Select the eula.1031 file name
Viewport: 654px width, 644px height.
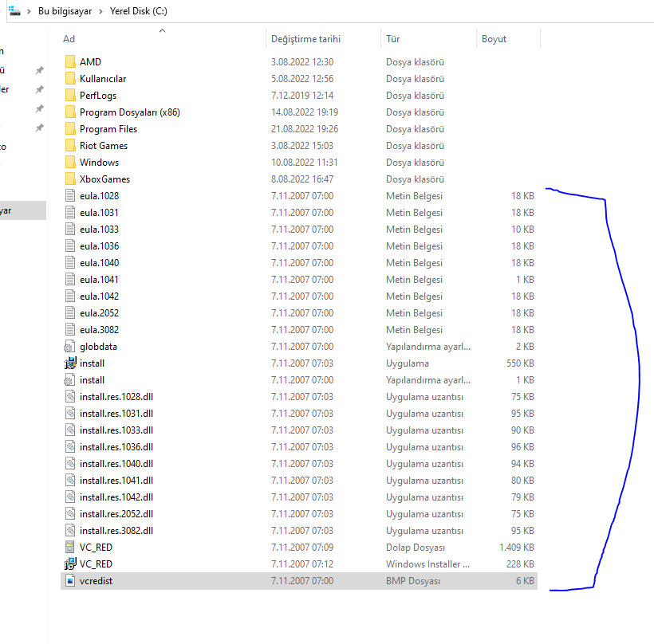point(99,213)
